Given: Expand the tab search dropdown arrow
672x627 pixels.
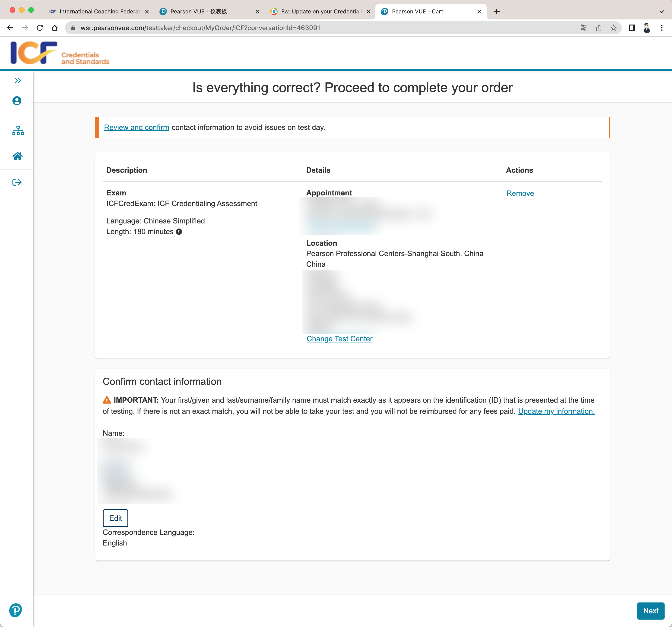Looking at the screenshot, I should click(662, 12).
